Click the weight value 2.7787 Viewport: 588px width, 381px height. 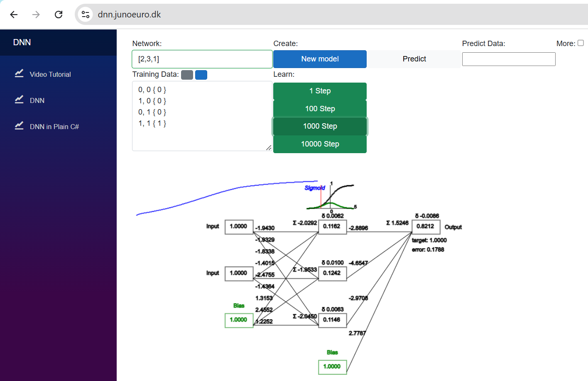coord(357,333)
